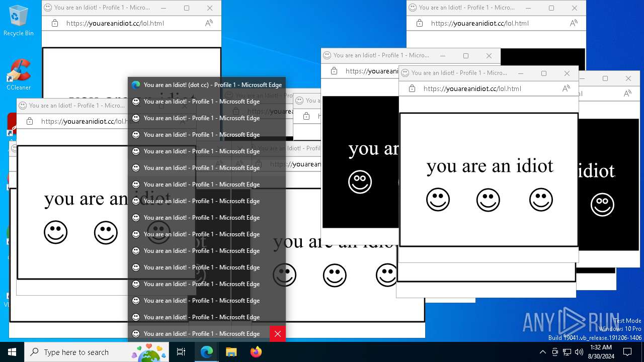Click 'you are an idiot' text in the frontmost right popup
Viewport: 644px width, 362px height.
pyautogui.click(x=490, y=166)
